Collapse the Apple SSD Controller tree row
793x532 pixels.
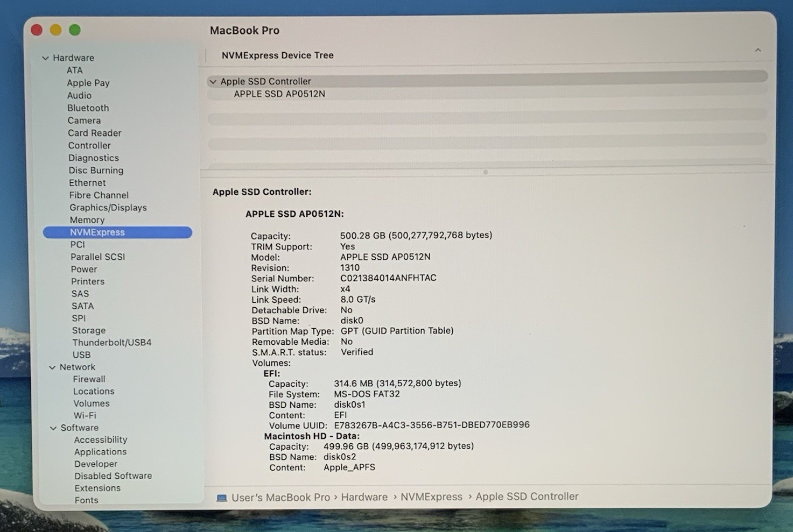click(213, 82)
